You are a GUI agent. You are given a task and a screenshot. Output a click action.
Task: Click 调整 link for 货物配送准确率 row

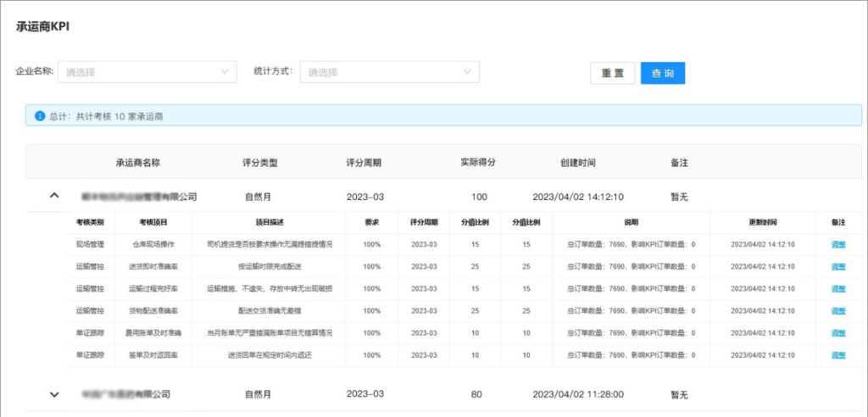click(x=838, y=310)
